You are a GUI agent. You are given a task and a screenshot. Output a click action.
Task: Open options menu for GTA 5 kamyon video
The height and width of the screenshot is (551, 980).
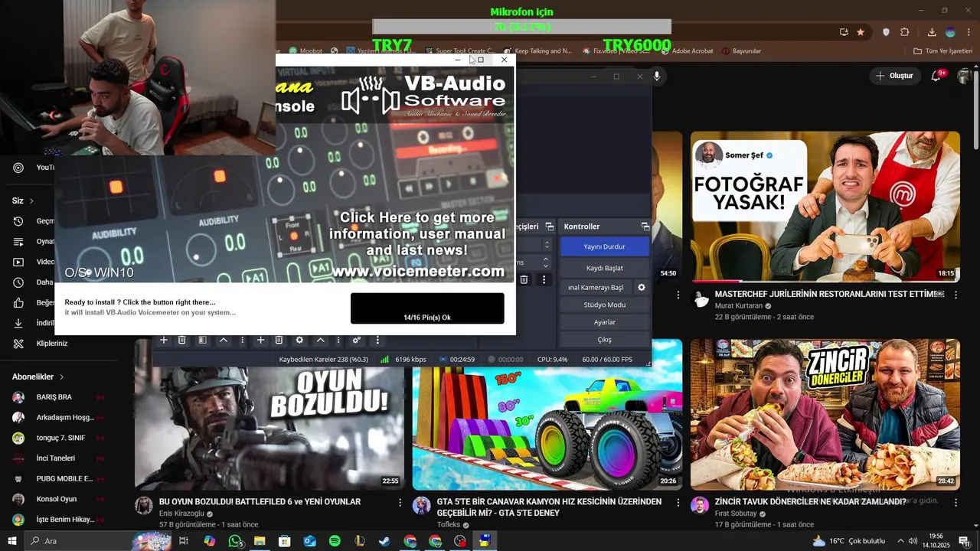[678, 503]
